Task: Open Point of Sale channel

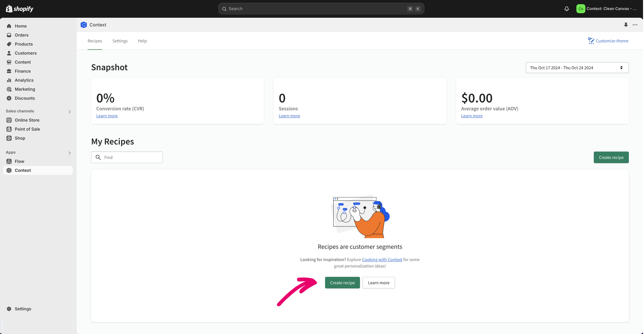Action: pos(27,129)
